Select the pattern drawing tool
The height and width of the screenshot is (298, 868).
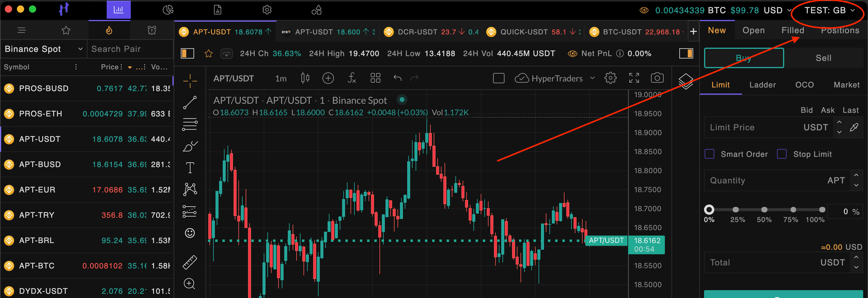pyautogui.click(x=190, y=189)
